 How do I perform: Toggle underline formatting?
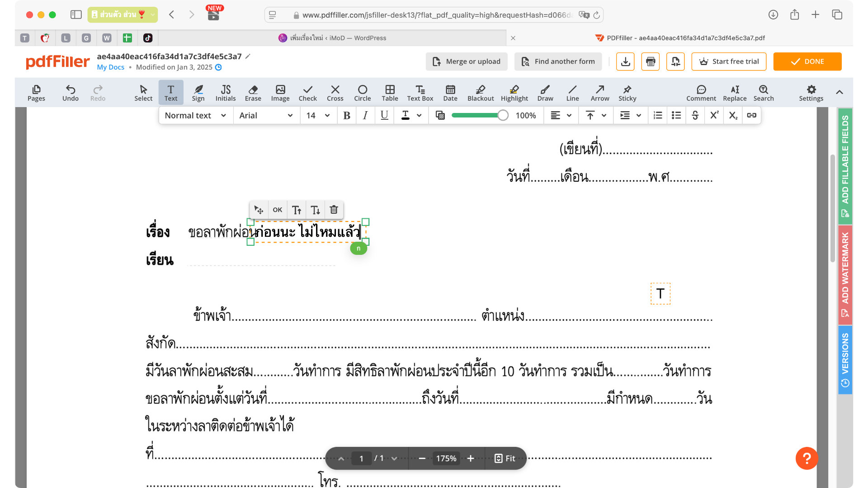[x=384, y=115]
